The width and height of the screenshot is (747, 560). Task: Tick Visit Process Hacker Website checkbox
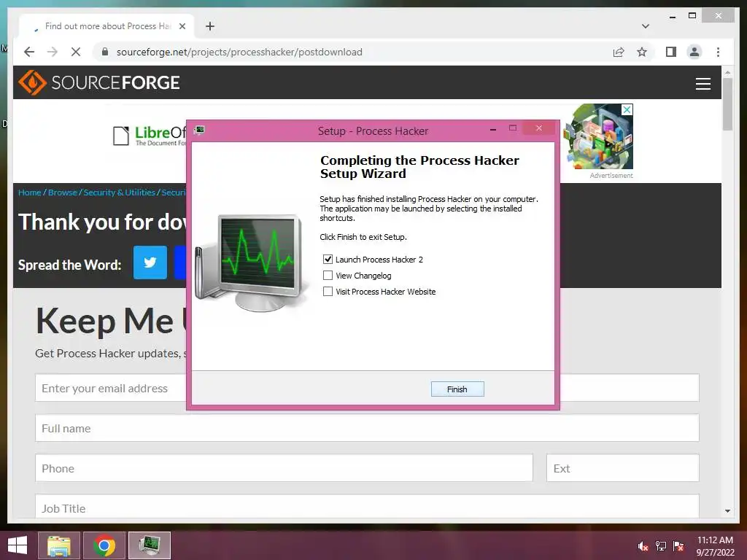[x=328, y=292]
